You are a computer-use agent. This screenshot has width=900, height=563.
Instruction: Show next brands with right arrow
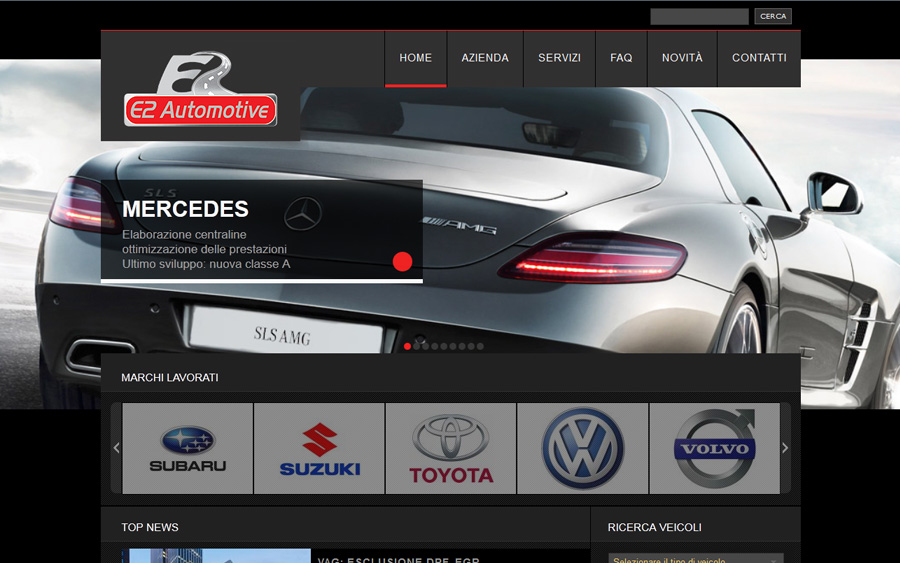click(785, 448)
